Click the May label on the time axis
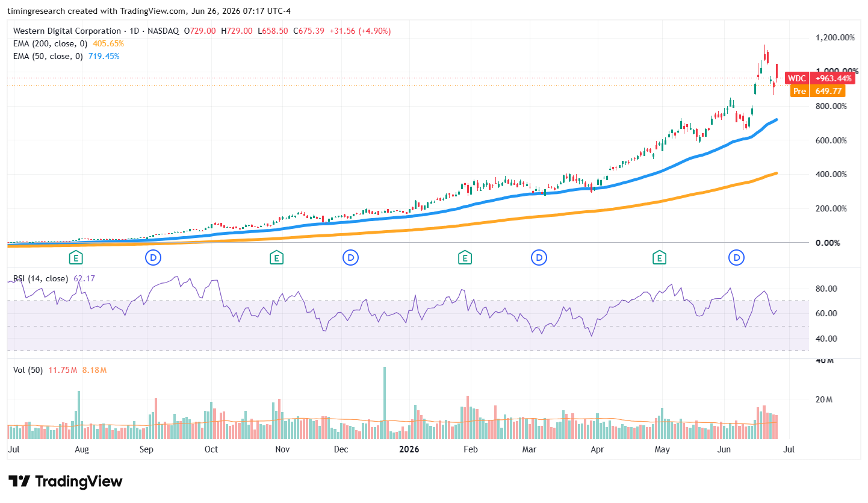 pyautogui.click(x=662, y=449)
